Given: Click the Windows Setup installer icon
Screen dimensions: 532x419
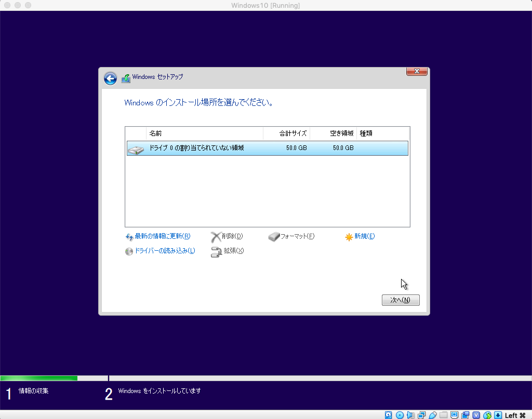Looking at the screenshot, I should pyautogui.click(x=126, y=78).
